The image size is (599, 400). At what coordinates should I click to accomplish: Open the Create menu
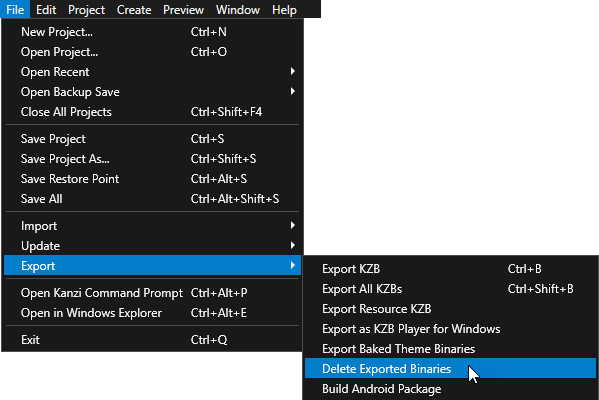pos(134,9)
